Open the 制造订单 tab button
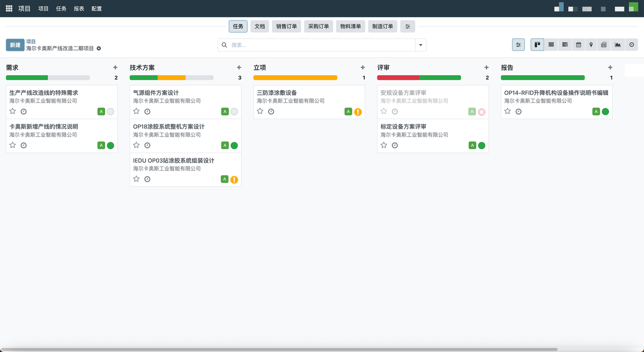 (383, 26)
